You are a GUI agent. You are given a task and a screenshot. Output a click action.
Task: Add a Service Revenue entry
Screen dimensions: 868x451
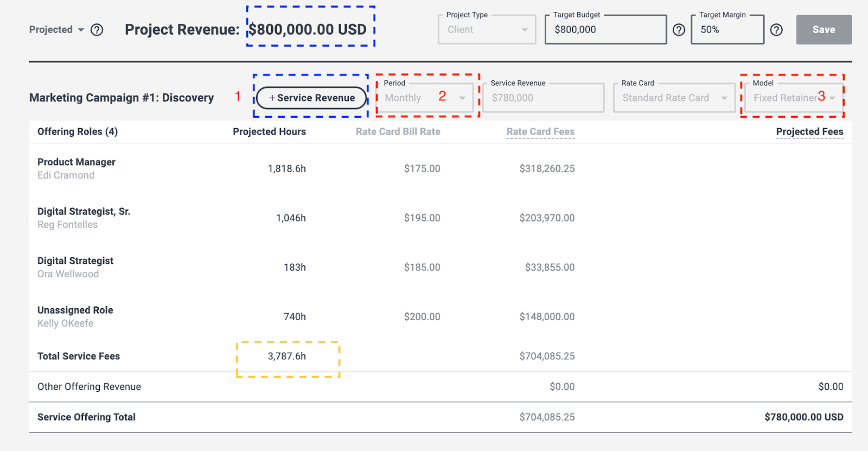pyautogui.click(x=311, y=98)
